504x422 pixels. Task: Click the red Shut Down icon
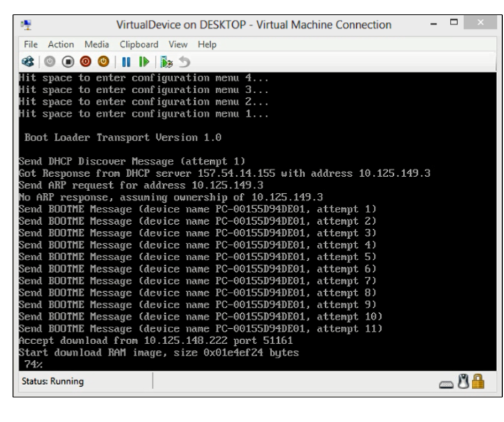tap(86, 62)
